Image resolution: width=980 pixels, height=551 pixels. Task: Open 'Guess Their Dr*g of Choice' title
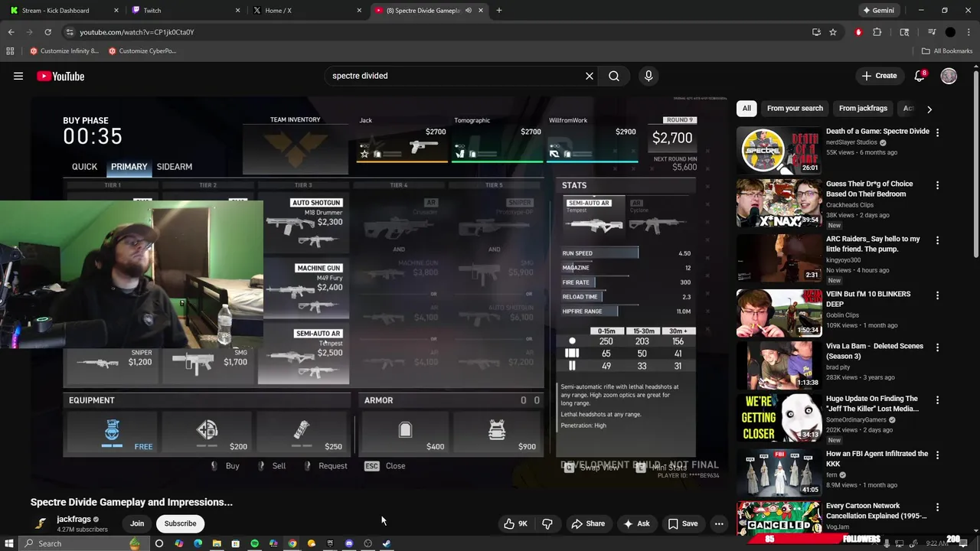[x=869, y=188]
